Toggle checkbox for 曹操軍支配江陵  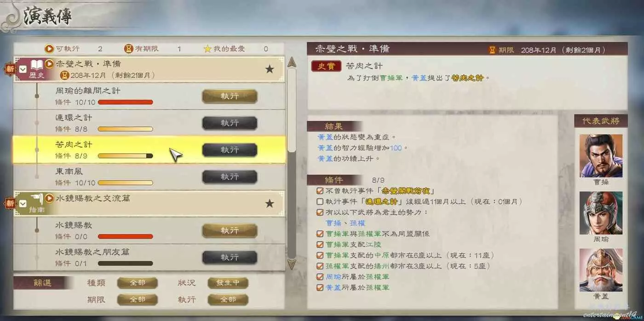320,244
